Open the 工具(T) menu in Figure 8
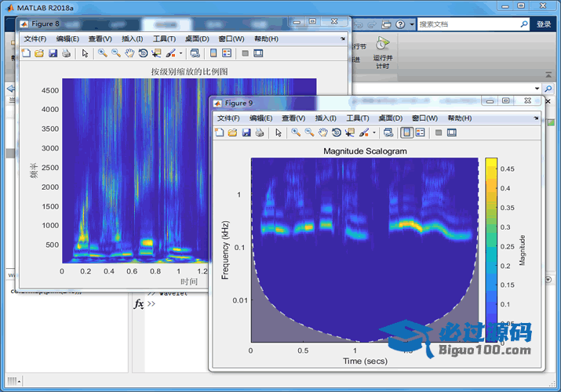The height and width of the screenshot is (392, 561). (164, 38)
